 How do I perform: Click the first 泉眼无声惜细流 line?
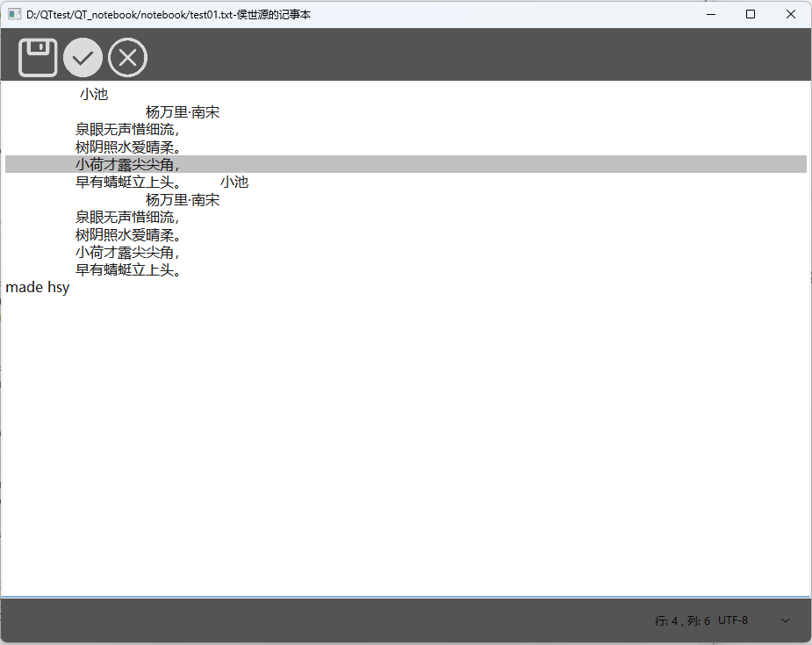pos(127,129)
